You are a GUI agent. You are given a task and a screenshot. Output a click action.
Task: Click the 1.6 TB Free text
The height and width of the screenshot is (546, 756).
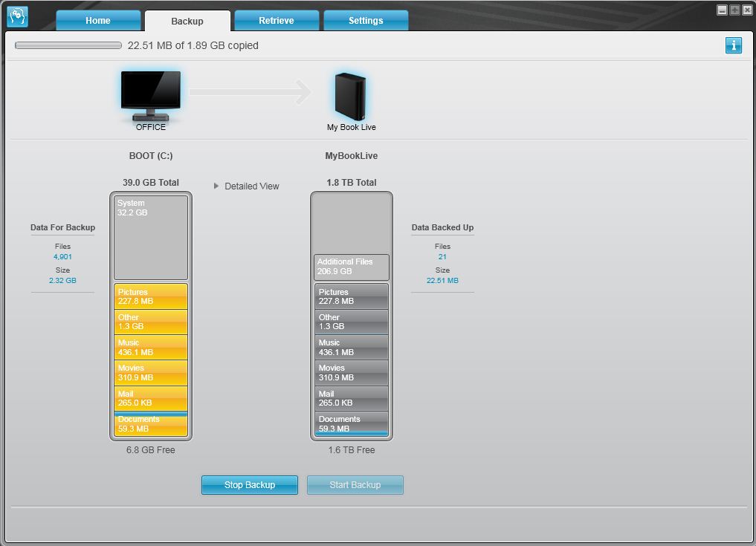click(x=352, y=450)
